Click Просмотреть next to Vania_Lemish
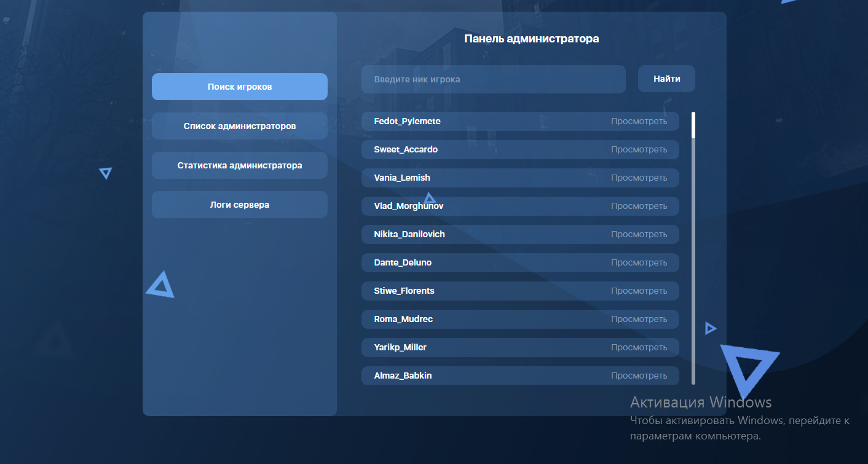This screenshot has height=464, width=868. [639, 178]
